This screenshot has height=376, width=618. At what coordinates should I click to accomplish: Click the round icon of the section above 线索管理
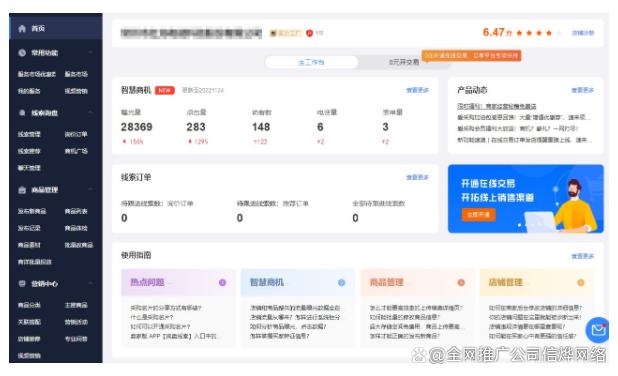(22, 113)
